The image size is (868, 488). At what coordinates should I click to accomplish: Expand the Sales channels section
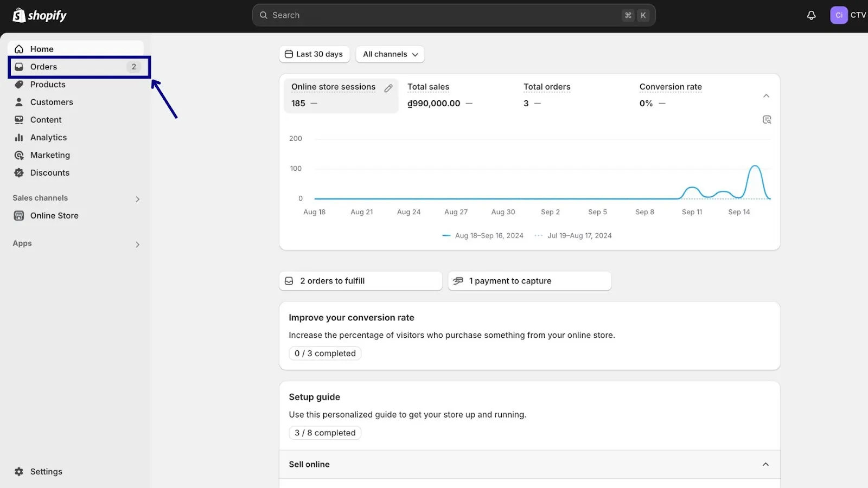(137, 199)
